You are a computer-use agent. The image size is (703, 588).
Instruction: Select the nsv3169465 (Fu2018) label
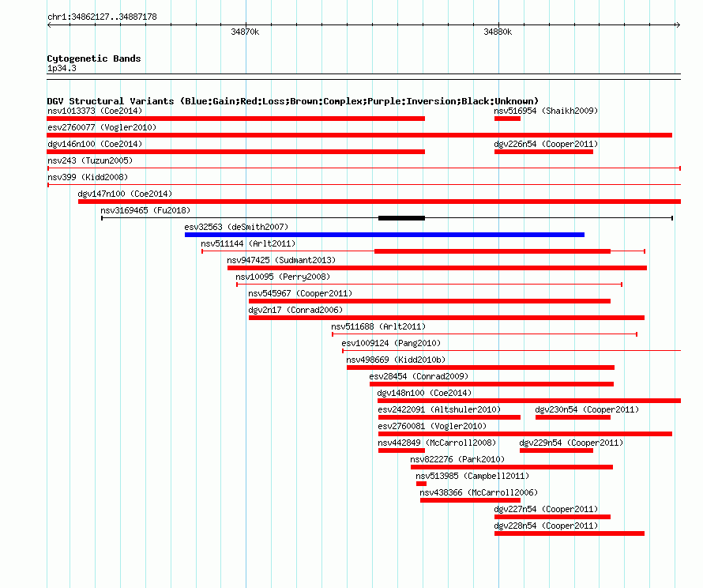145,210
